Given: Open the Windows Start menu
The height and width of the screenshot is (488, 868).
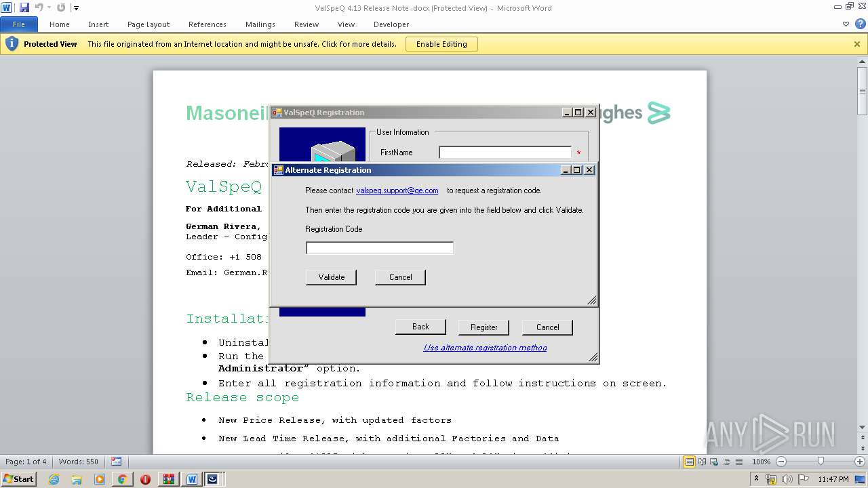Looking at the screenshot, I should tap(19, 479).
